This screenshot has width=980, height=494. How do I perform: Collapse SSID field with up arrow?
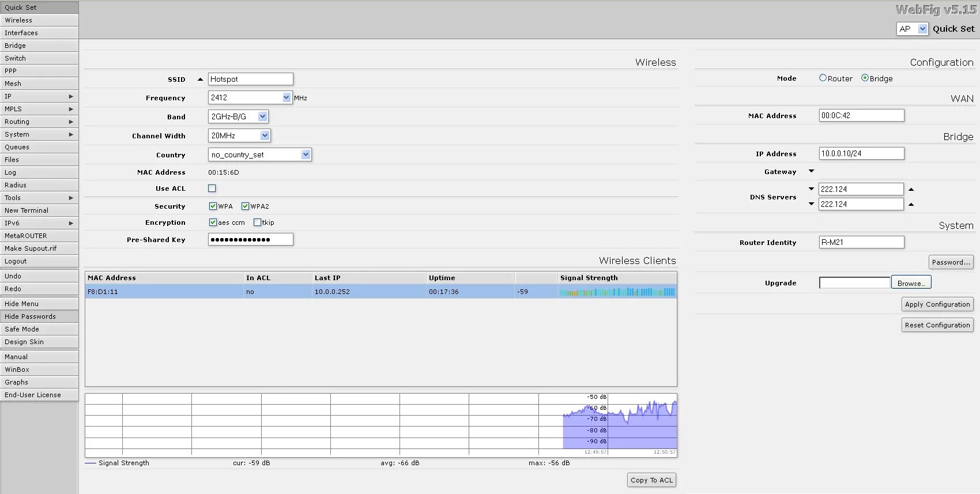tap(200, 80)
